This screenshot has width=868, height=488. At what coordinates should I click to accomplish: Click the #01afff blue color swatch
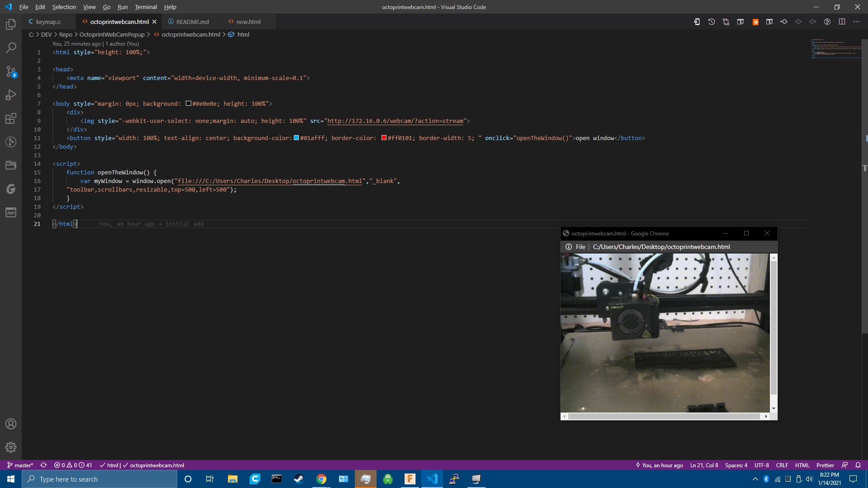297,138
